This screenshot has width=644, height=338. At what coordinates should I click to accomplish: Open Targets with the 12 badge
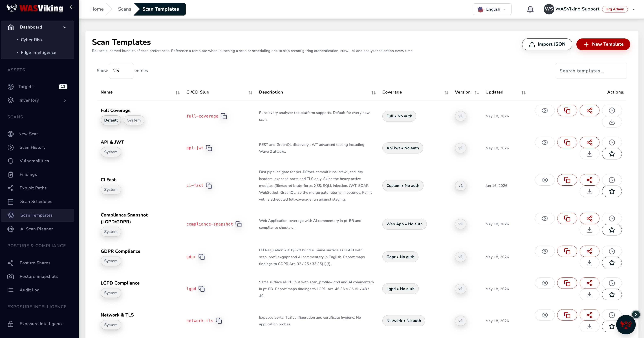[x=38, y=87]
